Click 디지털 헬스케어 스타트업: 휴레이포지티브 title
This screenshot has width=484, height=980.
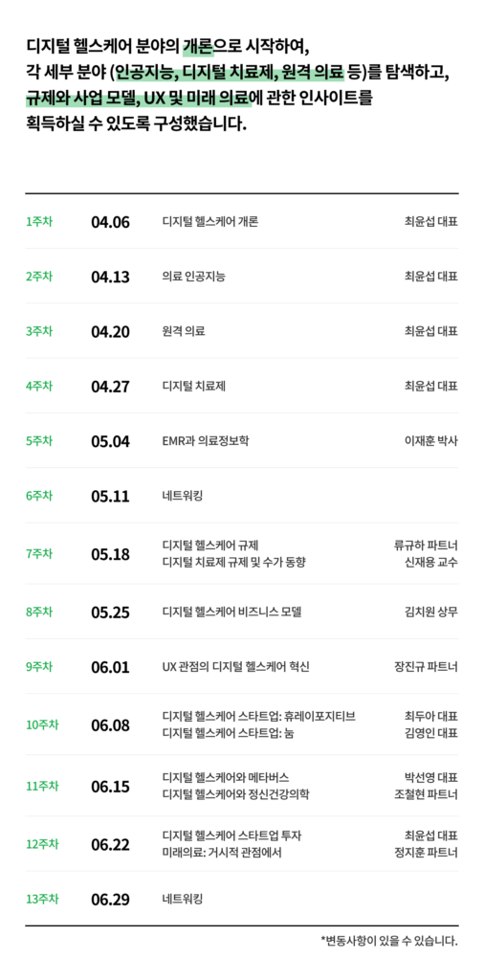[x=258, y=717]
